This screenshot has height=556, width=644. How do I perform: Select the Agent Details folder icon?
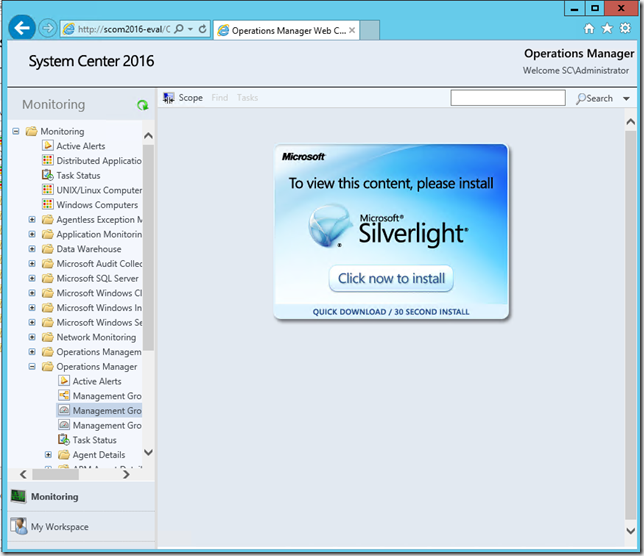click(64, 455)
